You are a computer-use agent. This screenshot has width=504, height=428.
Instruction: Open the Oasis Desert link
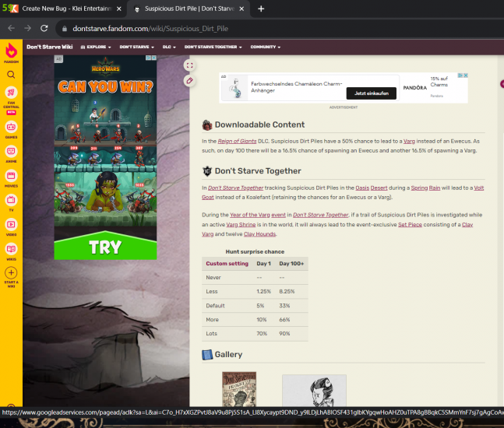click(372, 188)
